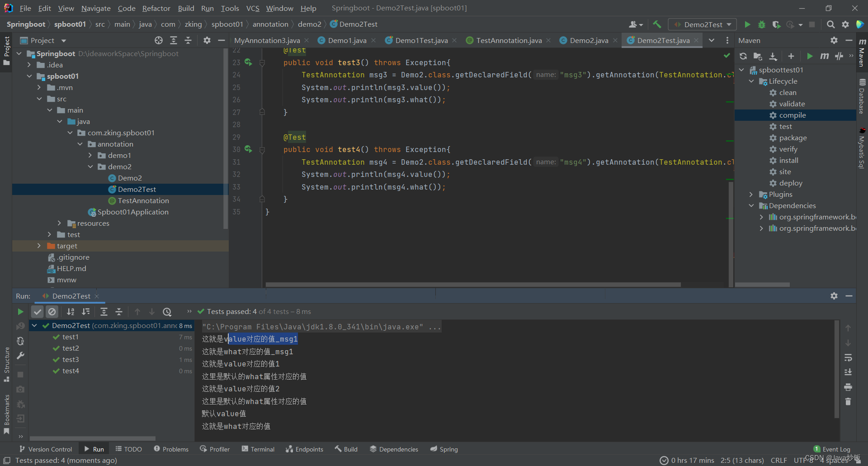Image resolution: width=868 pixels, height=466 pixels.
Task: Sort test results alphabetically
Action: (x=71, y=312)
